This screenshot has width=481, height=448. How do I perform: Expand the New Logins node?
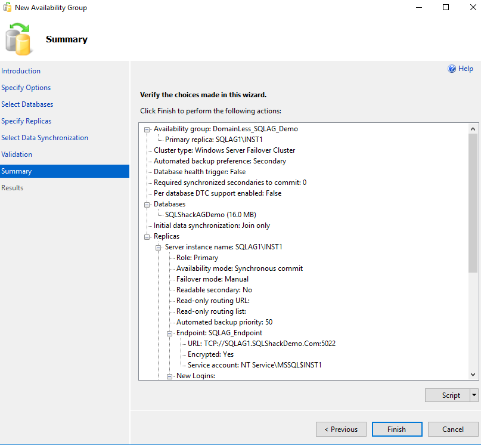tap(169, 375)
